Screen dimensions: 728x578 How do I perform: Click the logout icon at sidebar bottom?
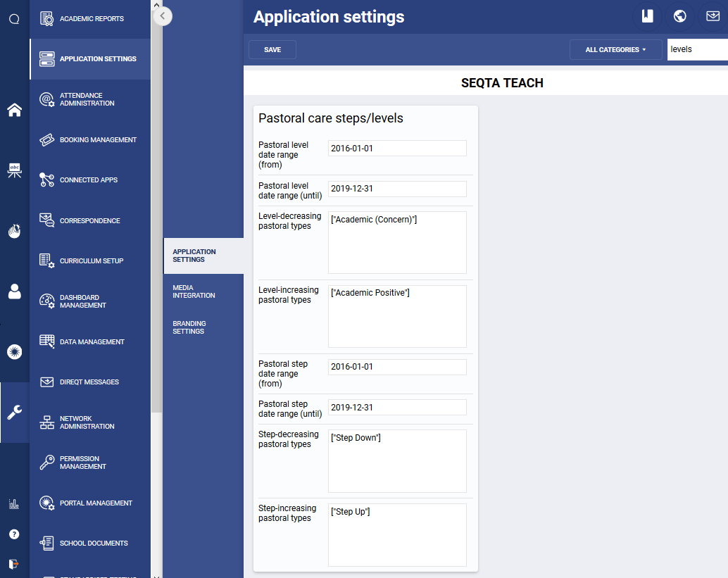tap(14, 563)
